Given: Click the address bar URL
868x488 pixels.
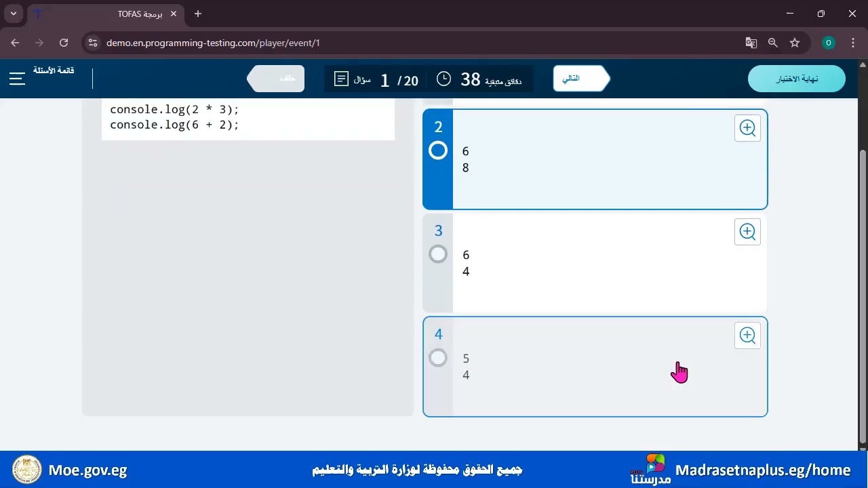Looking at the screenshot, I should click(213, 43).
